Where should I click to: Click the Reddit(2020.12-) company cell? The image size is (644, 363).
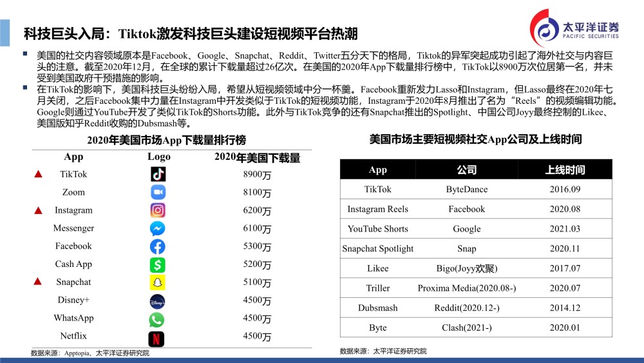coord(466,308)
